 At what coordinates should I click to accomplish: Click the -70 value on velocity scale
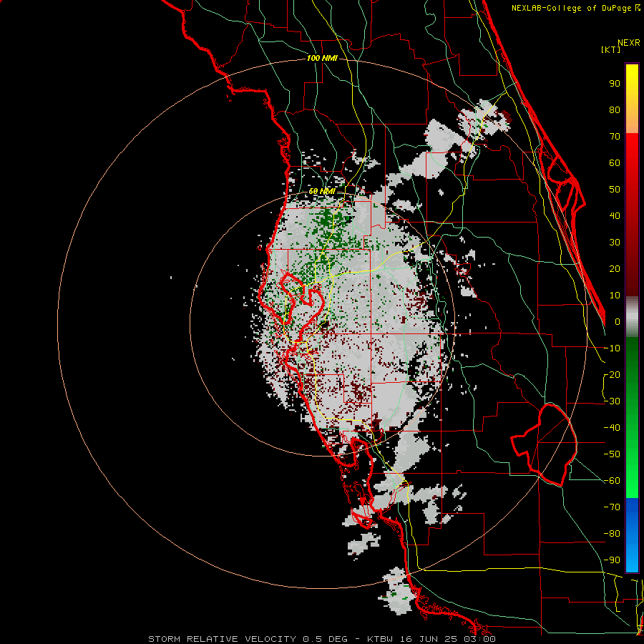612,507
